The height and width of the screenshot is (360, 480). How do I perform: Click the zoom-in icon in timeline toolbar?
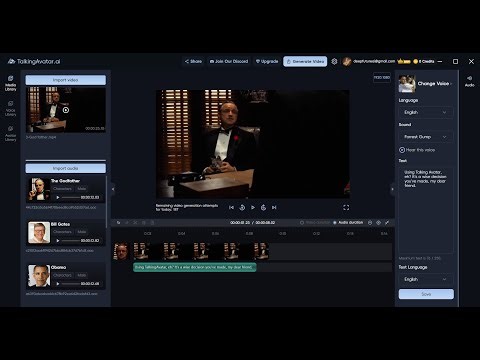click(x=378, y=222)
